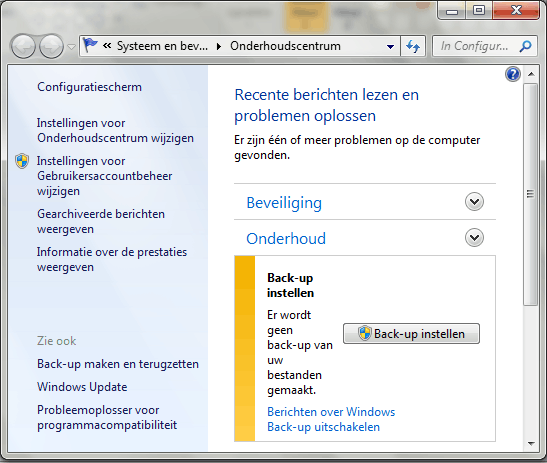This screenshot has width=547, height=463.
Task: Open Back-up maken en terugzetten
Action: (x=118, y=364)
